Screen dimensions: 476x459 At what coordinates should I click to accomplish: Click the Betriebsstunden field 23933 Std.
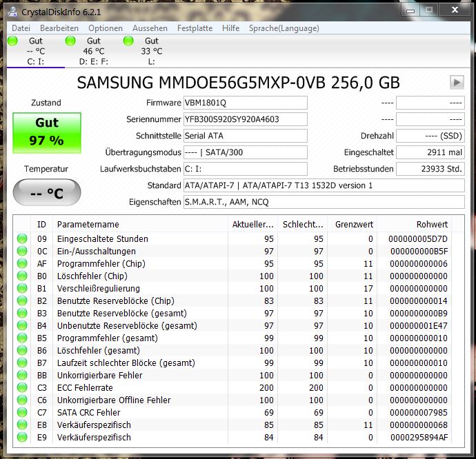[x=430, y=169]
